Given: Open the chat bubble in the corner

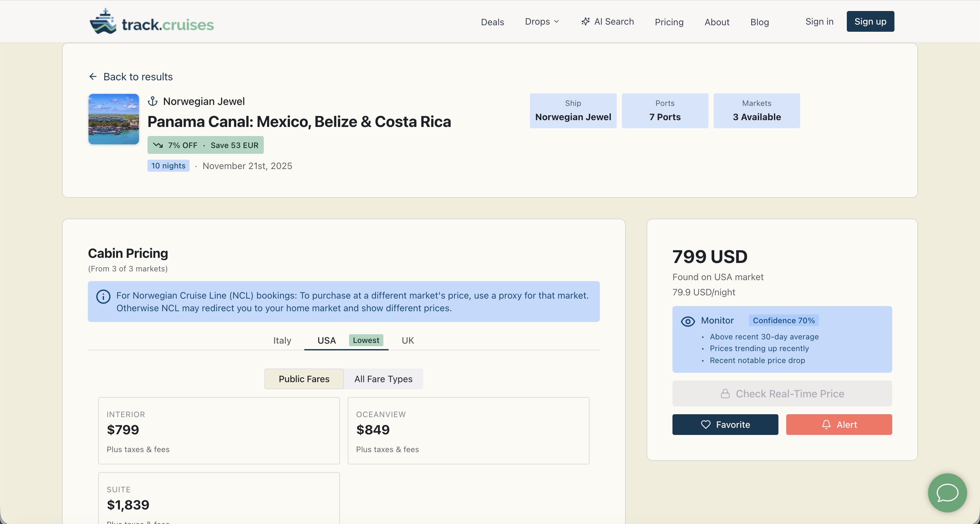Looking at the screenshot, I should (x=947, y=493).
